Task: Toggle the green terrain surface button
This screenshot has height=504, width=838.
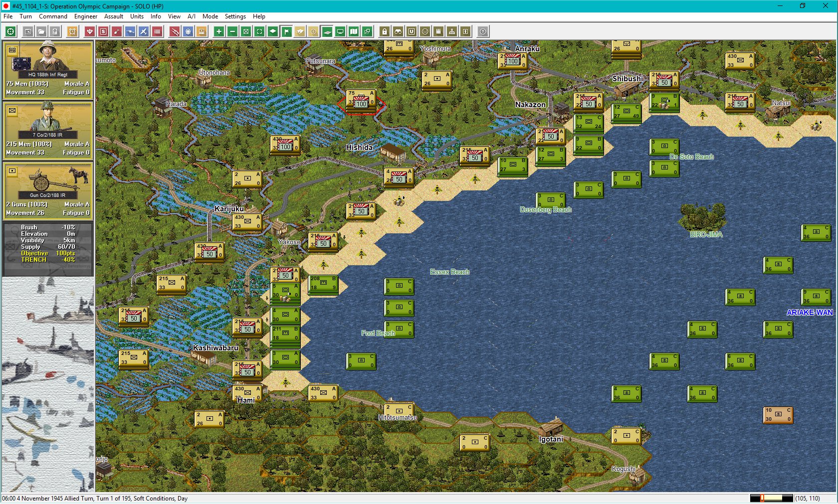Action: tap(327, 32)
